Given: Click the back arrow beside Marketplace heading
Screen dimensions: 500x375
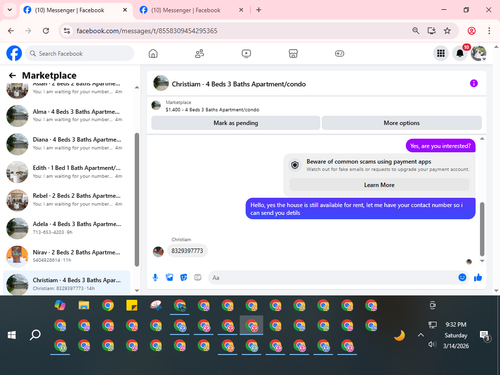Looking at the screenshot, I should tap(12, 76).
